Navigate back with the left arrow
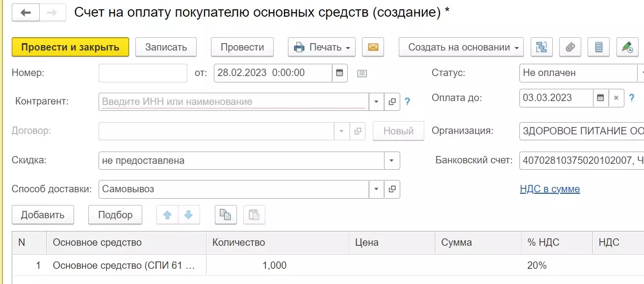This screenshot has height=284, width=644. [x=26, y=13]
